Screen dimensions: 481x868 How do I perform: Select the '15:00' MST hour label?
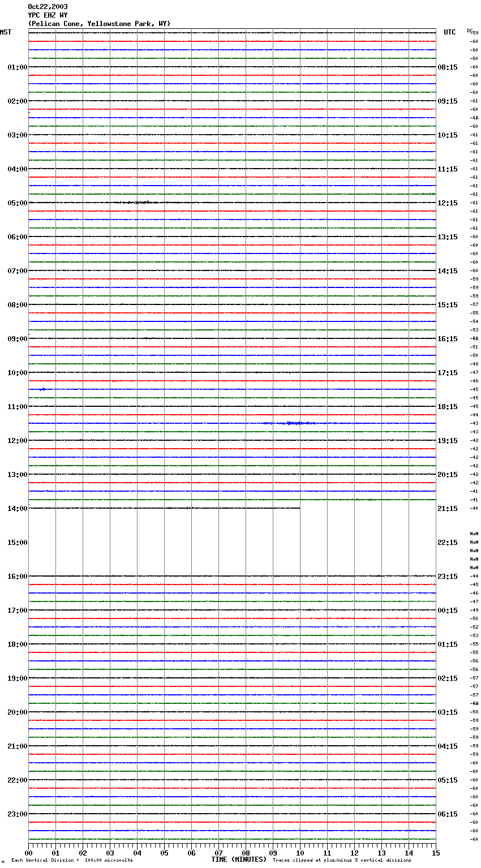18,543
